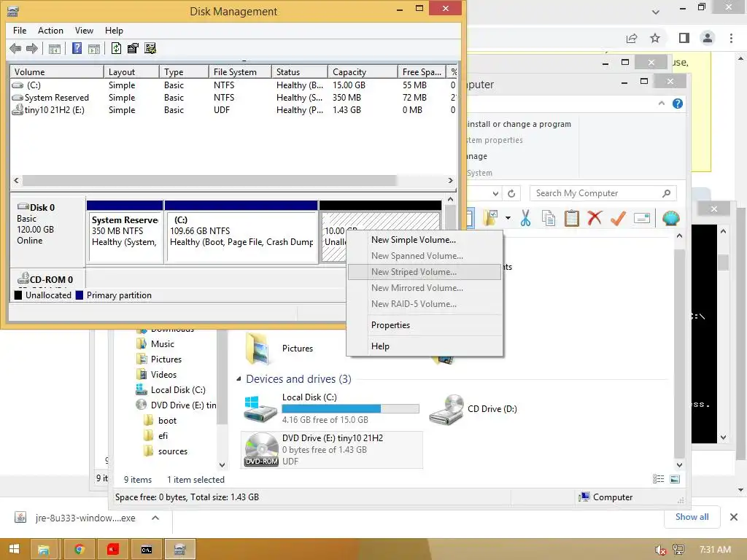Open Chrome from the taskbar
The width and height of the screenshot is (747, 560).
[79, 550]
